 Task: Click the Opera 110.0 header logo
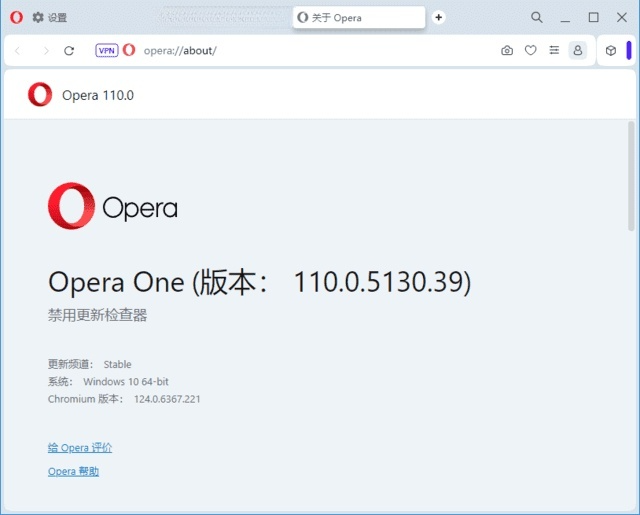point(40,95)
